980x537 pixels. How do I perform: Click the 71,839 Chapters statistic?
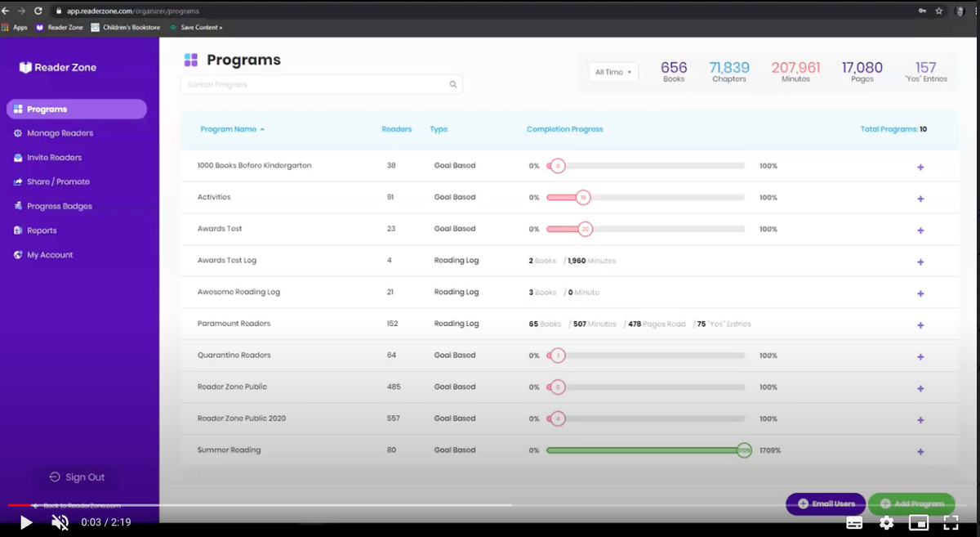pyautogui.click(x=729, y=71)
